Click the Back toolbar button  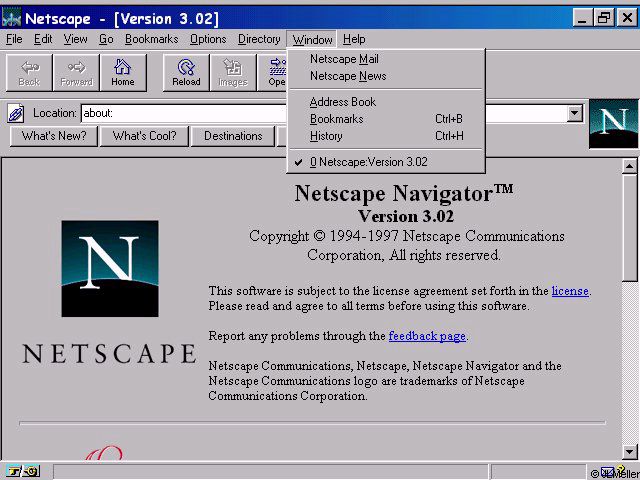(x=29, y=73)
